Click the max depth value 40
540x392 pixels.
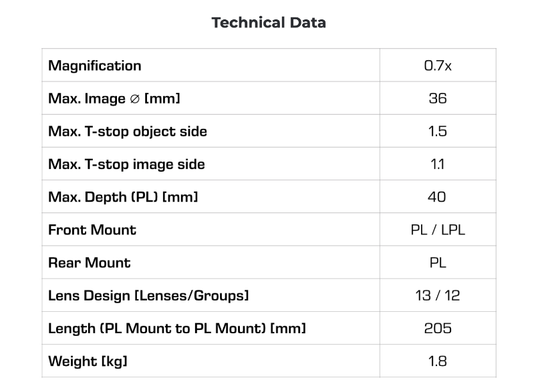point(438,197)
